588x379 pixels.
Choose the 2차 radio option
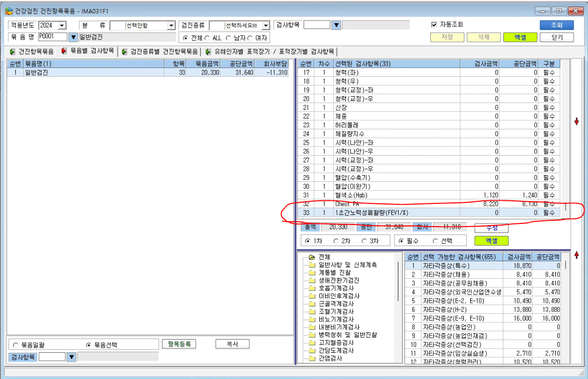click(x=336, y=241)
